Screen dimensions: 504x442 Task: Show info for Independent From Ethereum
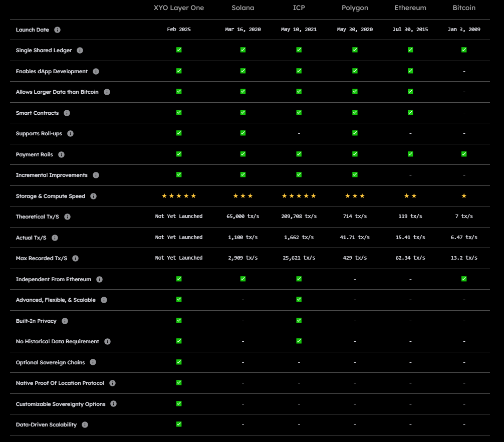[100, 279]
